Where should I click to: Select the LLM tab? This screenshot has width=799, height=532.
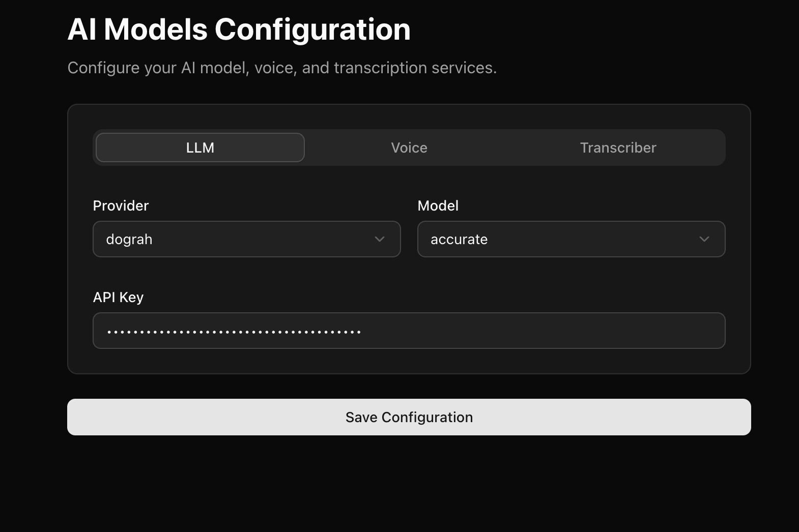[199, 147]
